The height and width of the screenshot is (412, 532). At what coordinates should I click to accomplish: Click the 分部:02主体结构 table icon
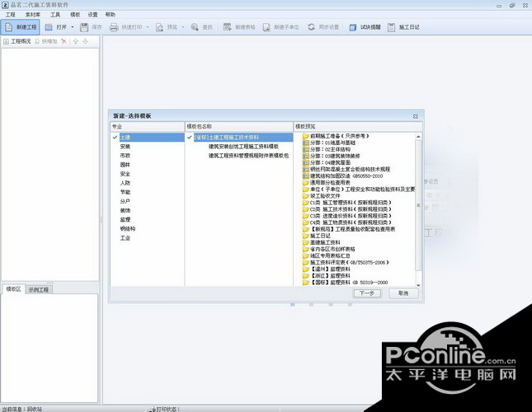coord(306,149)
